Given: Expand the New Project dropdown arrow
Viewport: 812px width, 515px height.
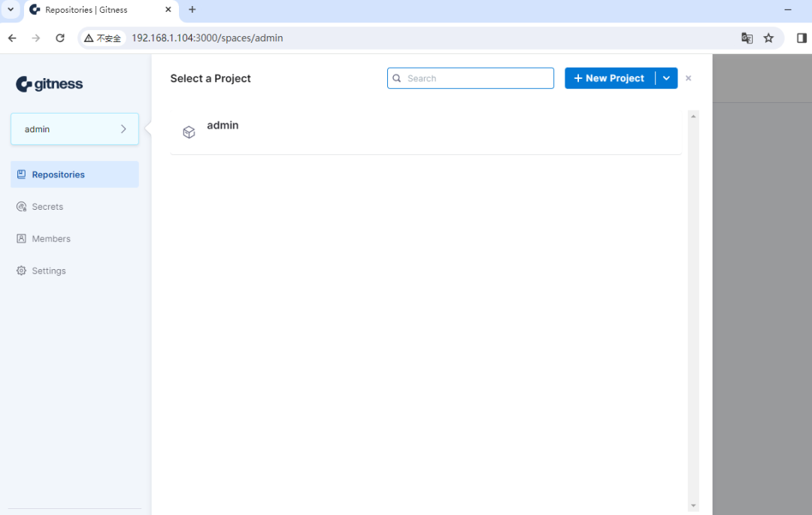Looking at the screenshot, I should tap(666, 78).
